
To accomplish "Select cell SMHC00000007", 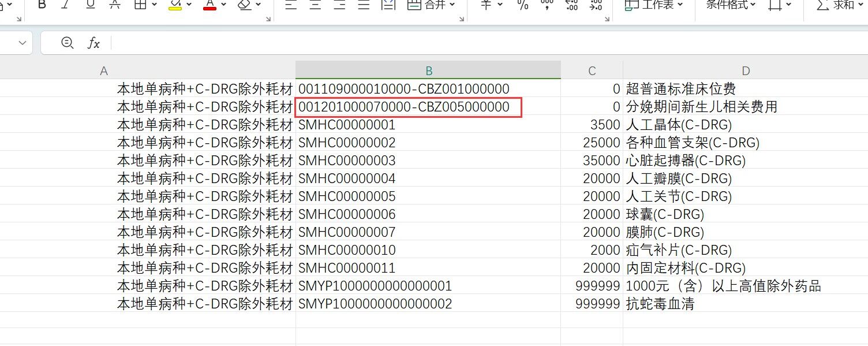I will pyautogui.click(x=428, y=232).
